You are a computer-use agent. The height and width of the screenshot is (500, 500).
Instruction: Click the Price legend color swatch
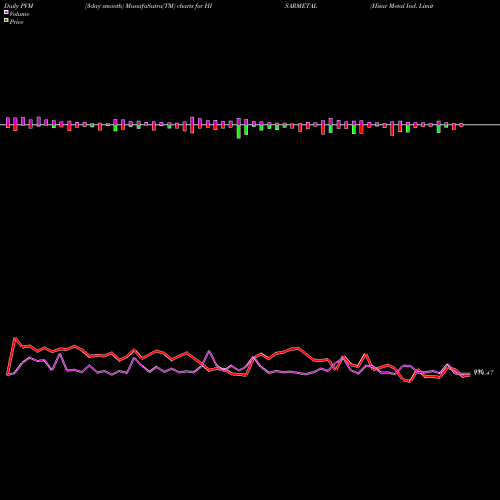(x=6, y=21)
